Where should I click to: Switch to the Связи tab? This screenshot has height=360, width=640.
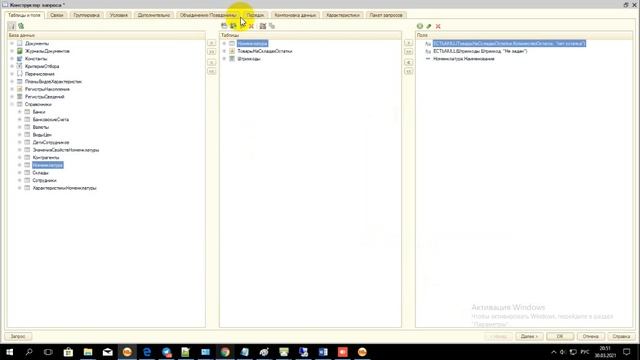click(x=57, y=15)
